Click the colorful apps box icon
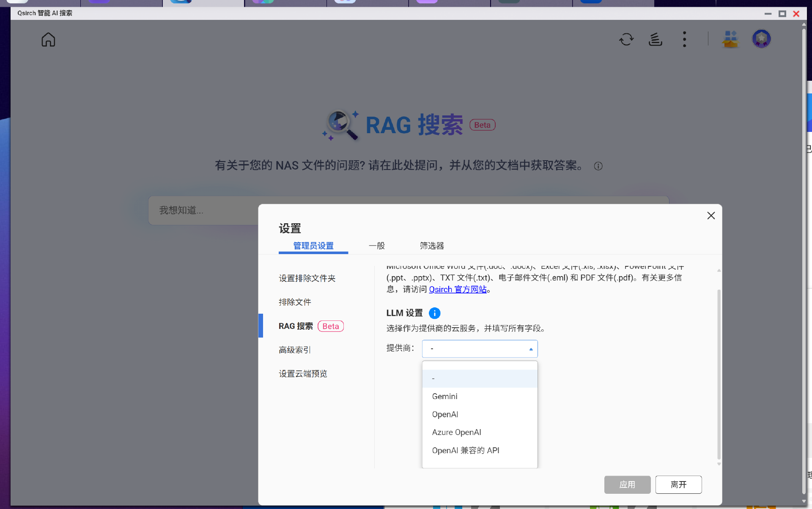812x509 pixels. 730,39
